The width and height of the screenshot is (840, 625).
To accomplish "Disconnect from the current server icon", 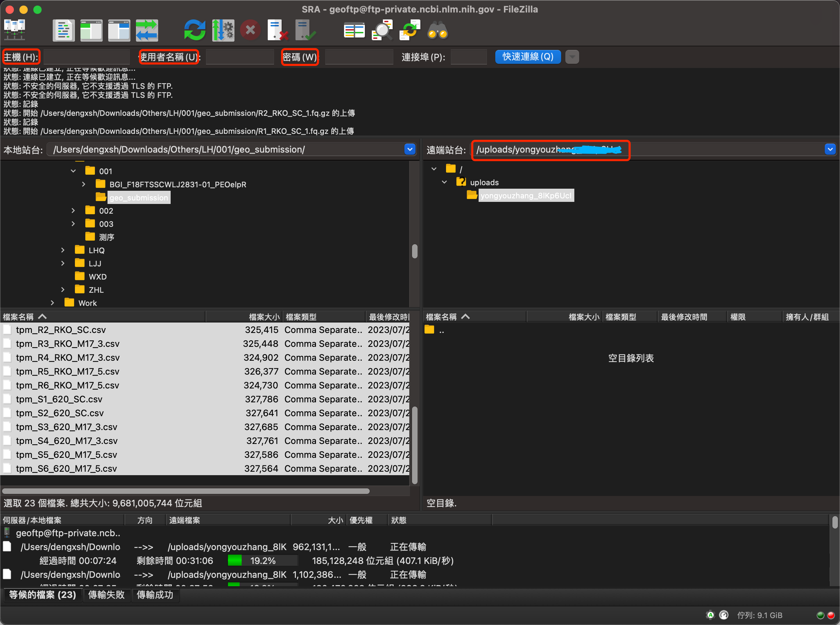I will (x=277, y=30).
